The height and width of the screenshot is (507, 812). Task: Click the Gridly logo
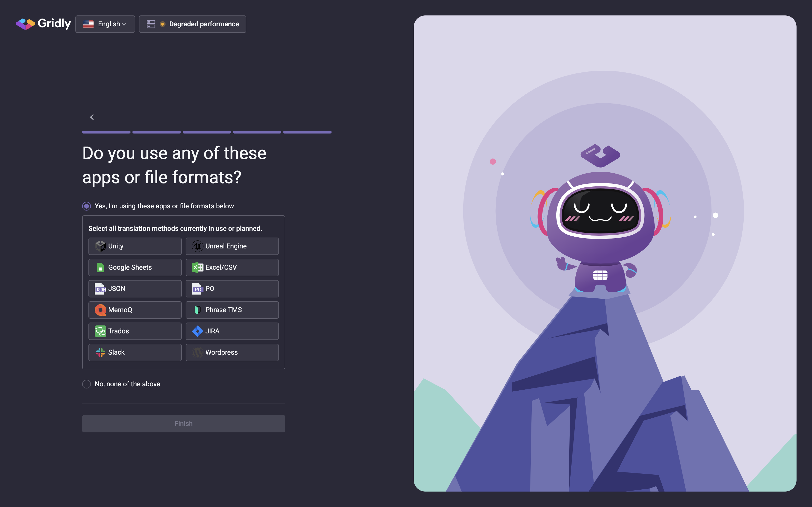[x=43, y=23]
